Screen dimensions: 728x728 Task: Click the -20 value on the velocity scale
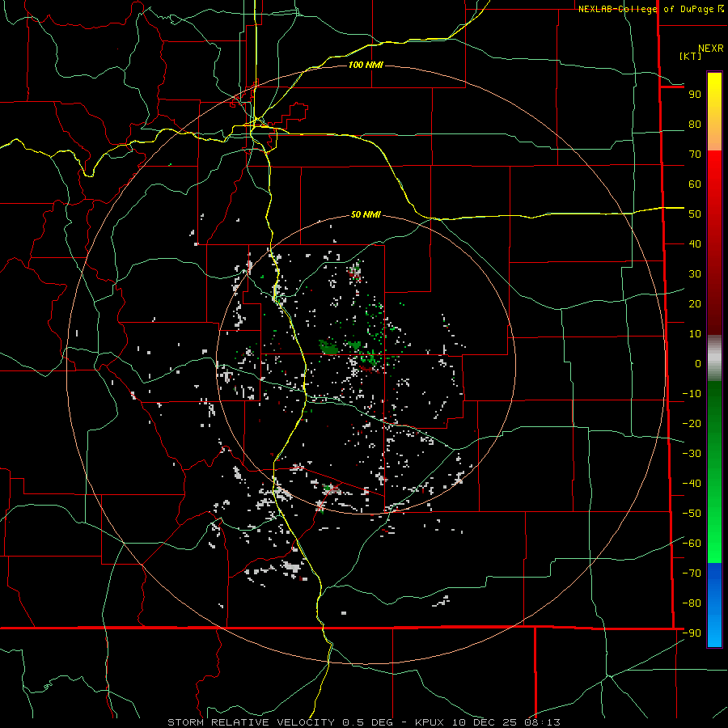click(x=692, y=424)
